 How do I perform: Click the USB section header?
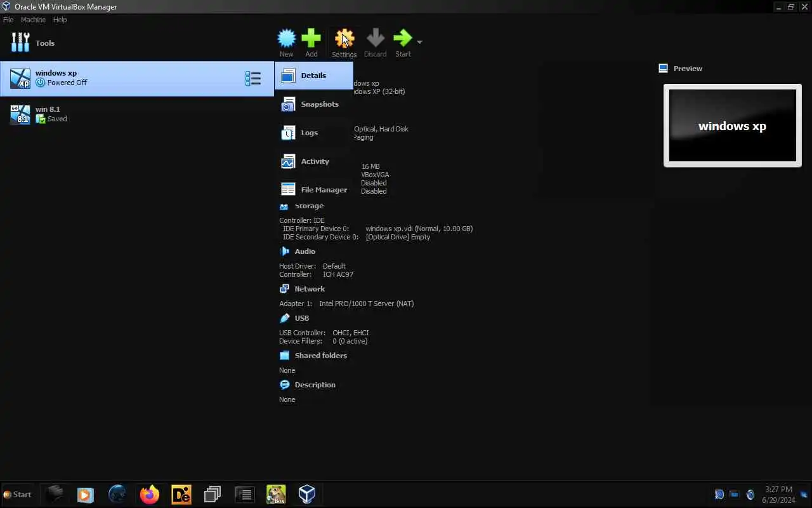[x=302, y=318]
